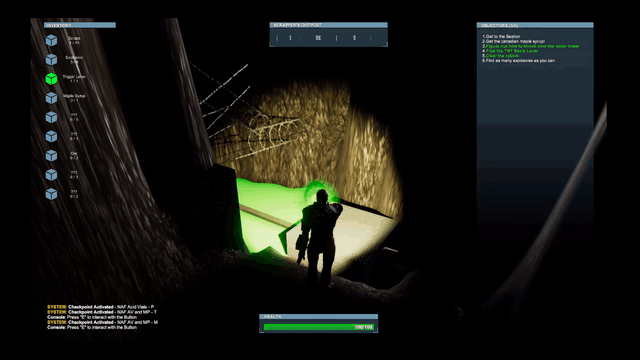Select green objective 4 Find the TNT Box's Lever
The height and width of the screenshot is (360, 640).
coord(510,51)
